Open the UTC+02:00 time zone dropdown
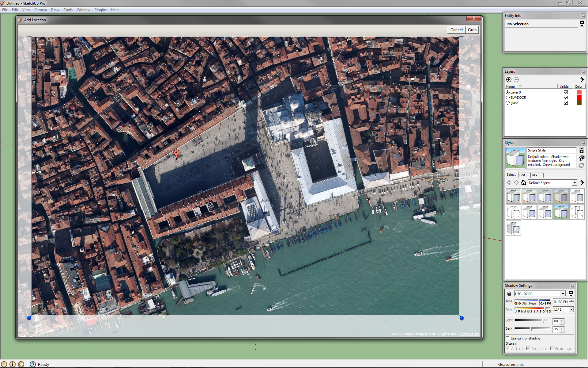 (x=563, y=294)
